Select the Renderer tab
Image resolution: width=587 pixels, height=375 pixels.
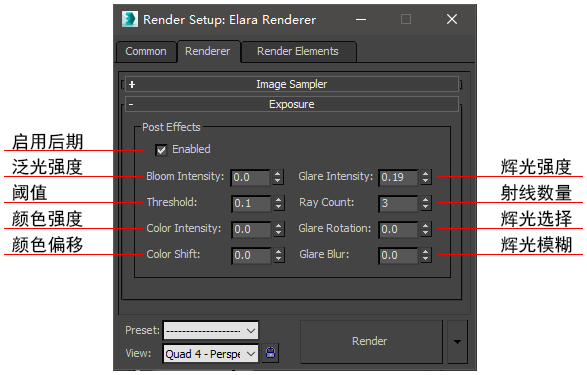[x=208, y=51]
